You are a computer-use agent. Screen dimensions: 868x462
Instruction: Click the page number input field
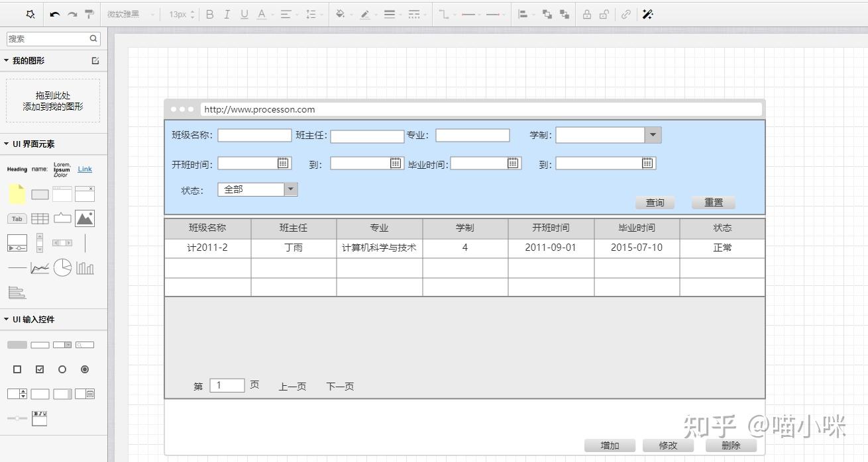click(226, 385)
